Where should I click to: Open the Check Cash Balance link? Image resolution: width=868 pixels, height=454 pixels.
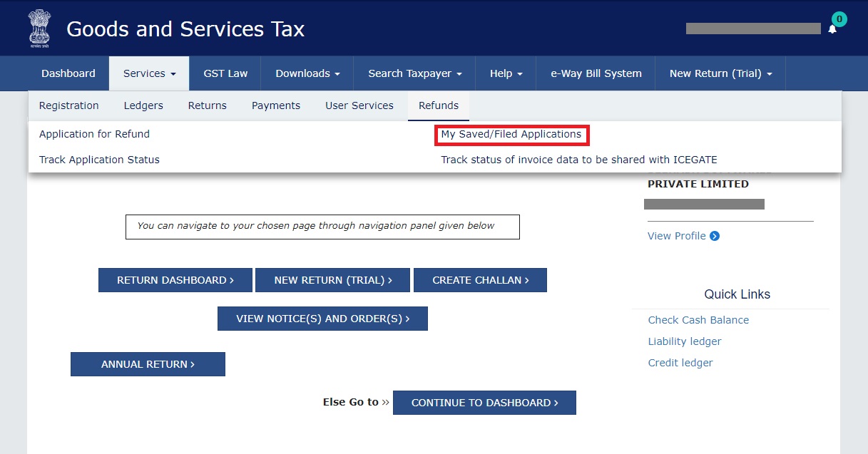click(698, 319)
